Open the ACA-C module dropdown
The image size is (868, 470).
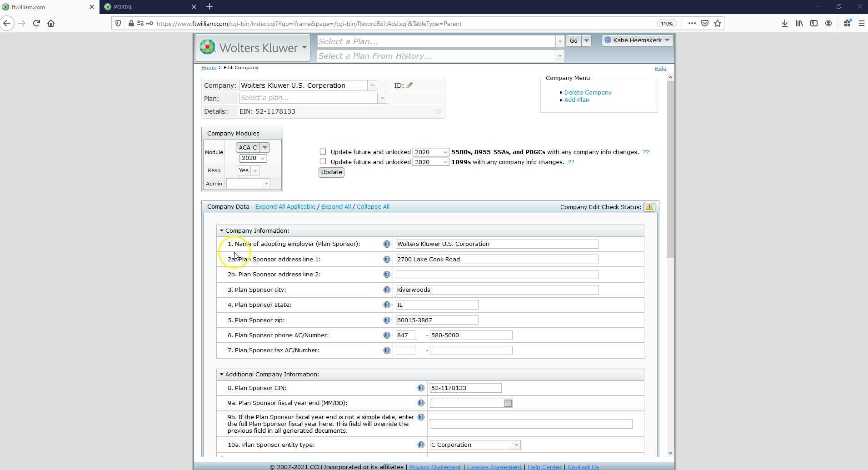pyautogui.click(x=264, y=147)
